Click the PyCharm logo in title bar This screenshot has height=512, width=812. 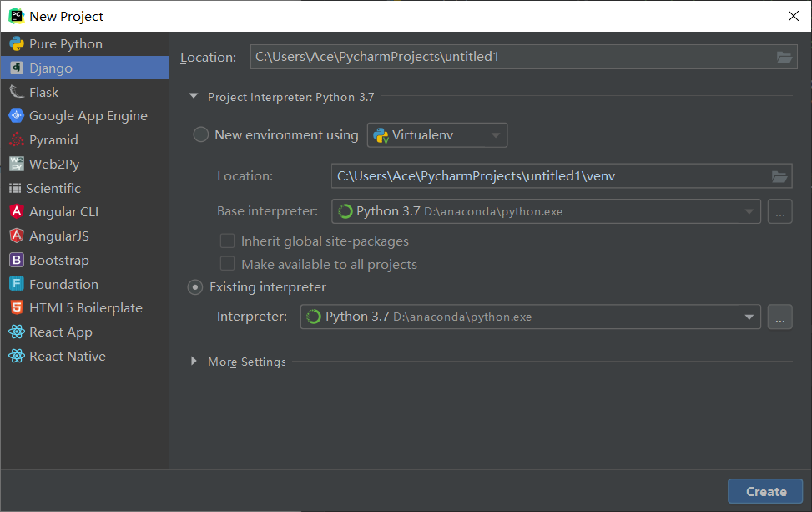17,16
